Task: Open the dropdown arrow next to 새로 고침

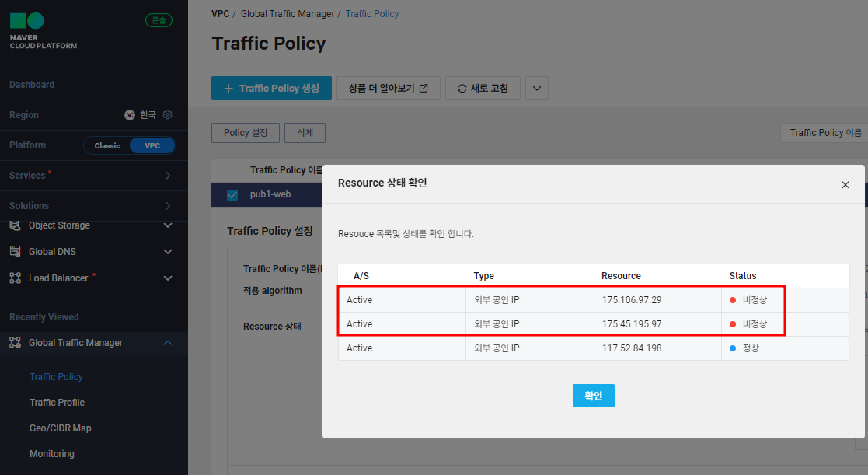Action: tap(536, 87)
